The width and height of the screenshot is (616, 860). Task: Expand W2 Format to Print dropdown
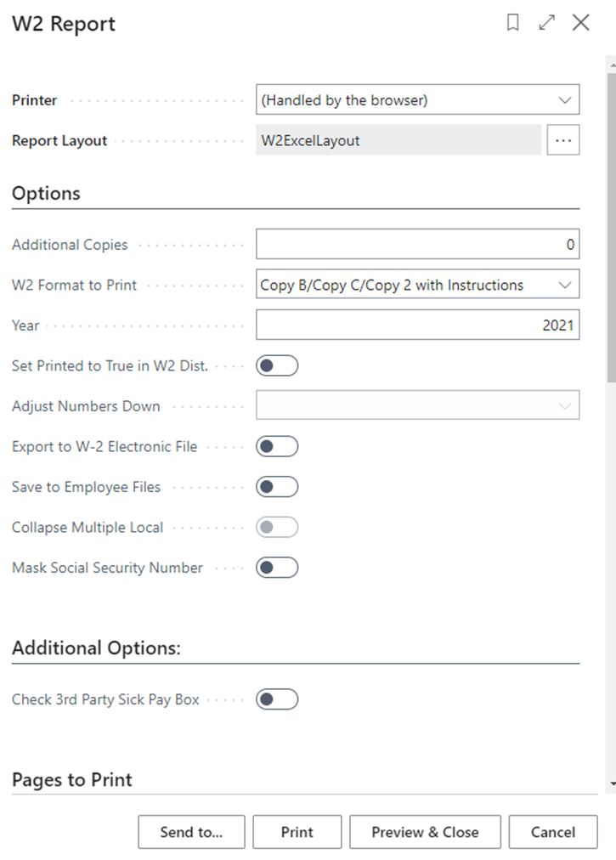[x=417, y=285]
